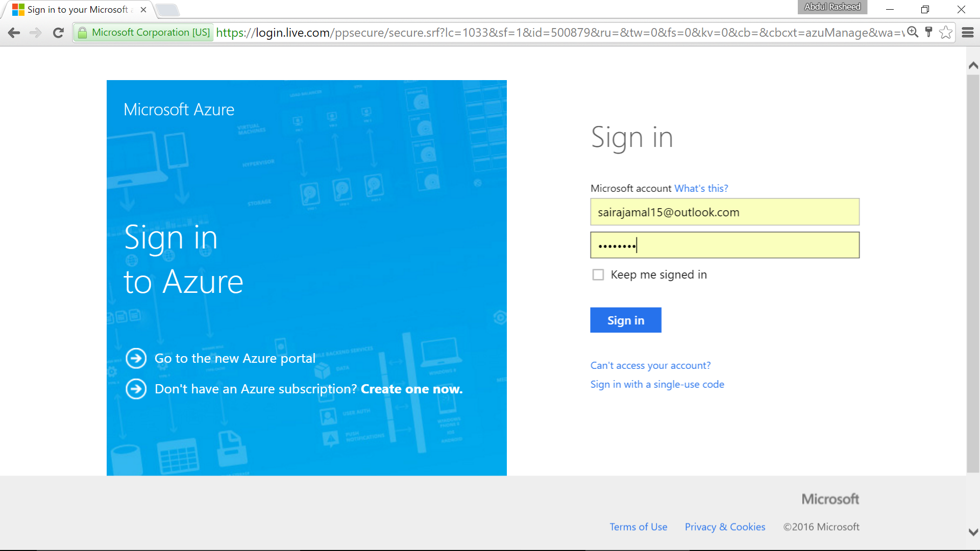Minimize the browser window
980x551 pixels.
890,9
